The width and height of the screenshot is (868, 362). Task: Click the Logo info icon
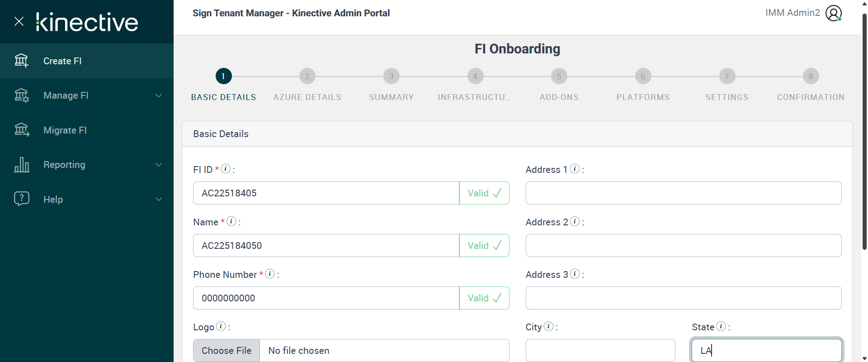(x=221, y=326)
